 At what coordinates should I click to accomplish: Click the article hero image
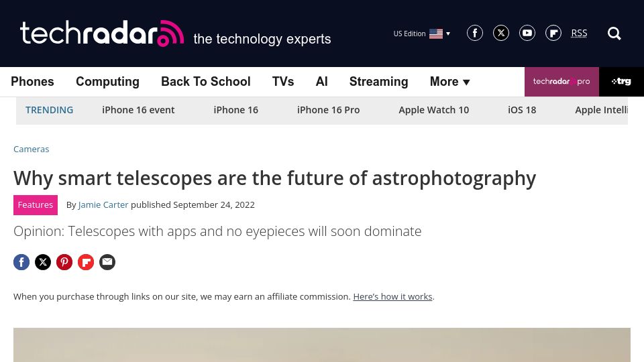coord(322,345)
